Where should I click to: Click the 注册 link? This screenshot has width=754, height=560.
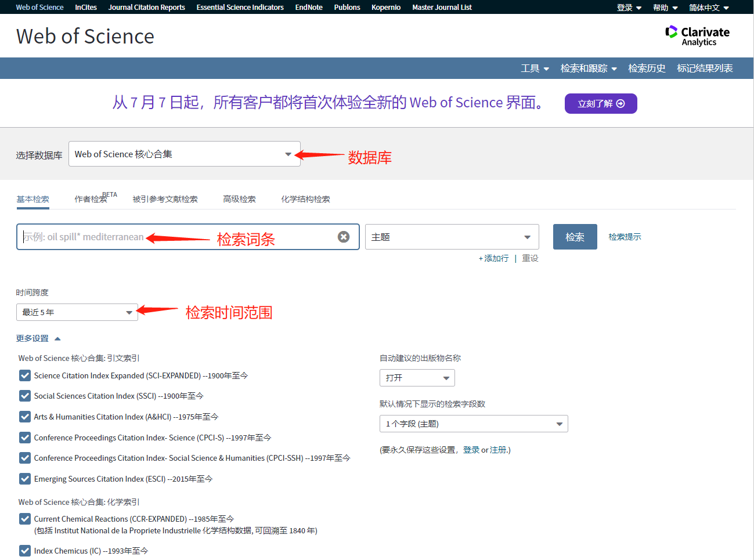[498, 450]
